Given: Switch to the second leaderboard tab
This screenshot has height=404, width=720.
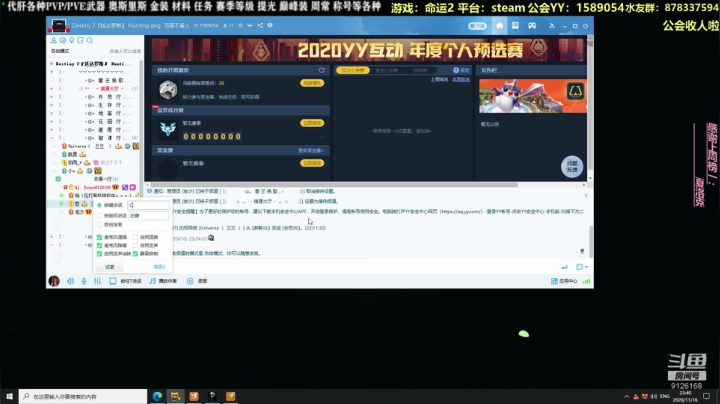Looking at the screenshot, I should (387, 70).
